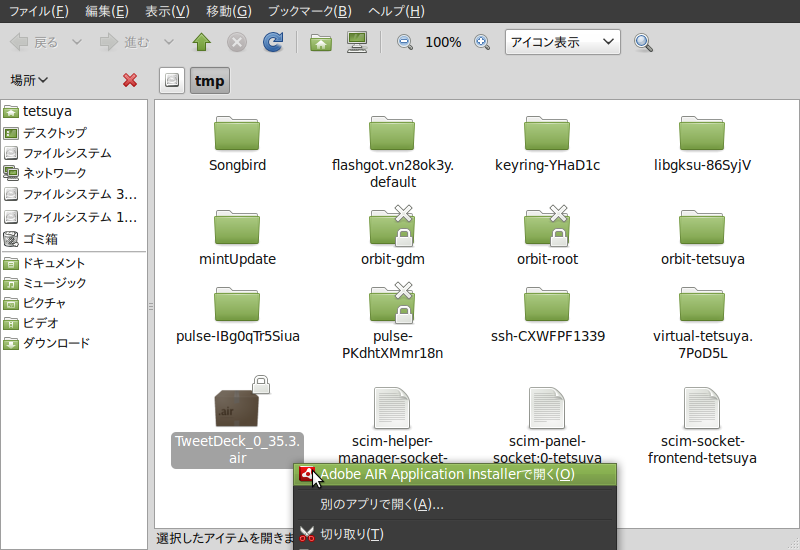
Task: Select the scim-panel-socket file
Action: [x=547, y=425]
